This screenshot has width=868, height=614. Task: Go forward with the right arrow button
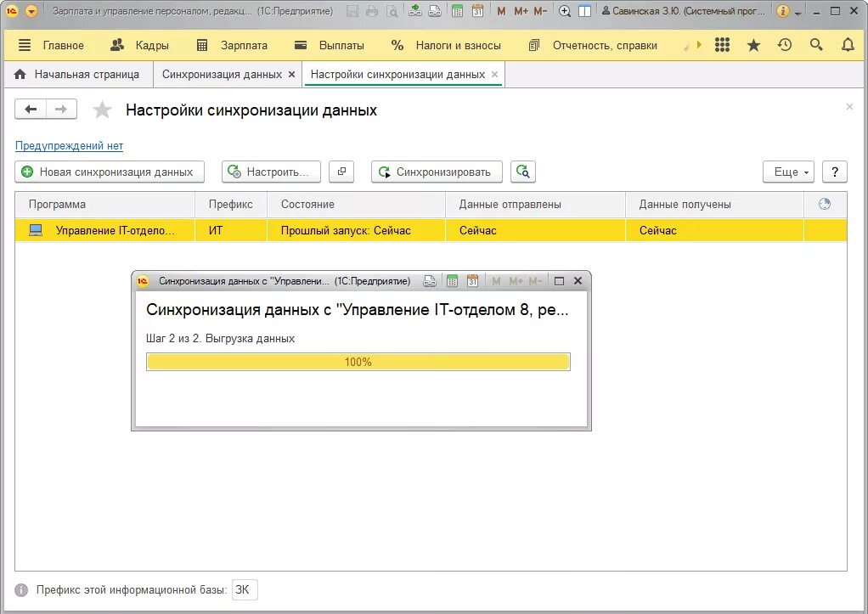[61, 110]
